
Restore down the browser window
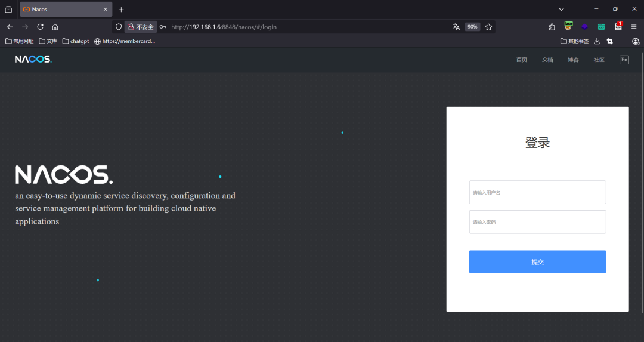615,8
